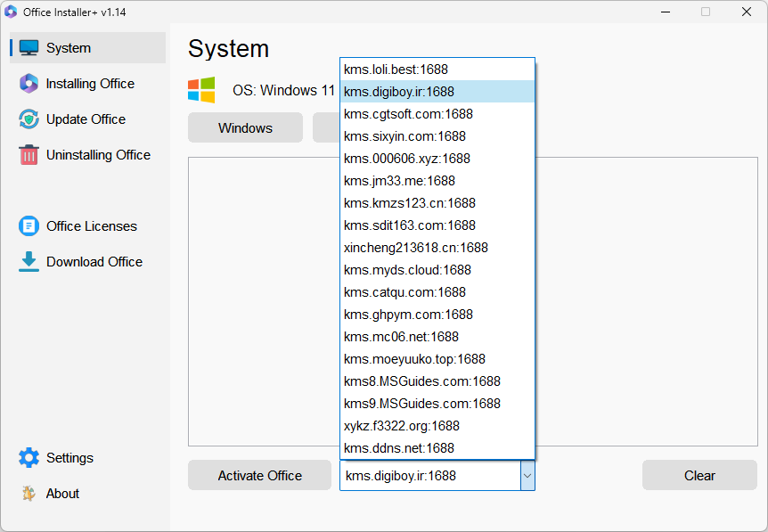Click the Settings gear icon
Viewport: 768px width, 532px height.
coord(29,457)
